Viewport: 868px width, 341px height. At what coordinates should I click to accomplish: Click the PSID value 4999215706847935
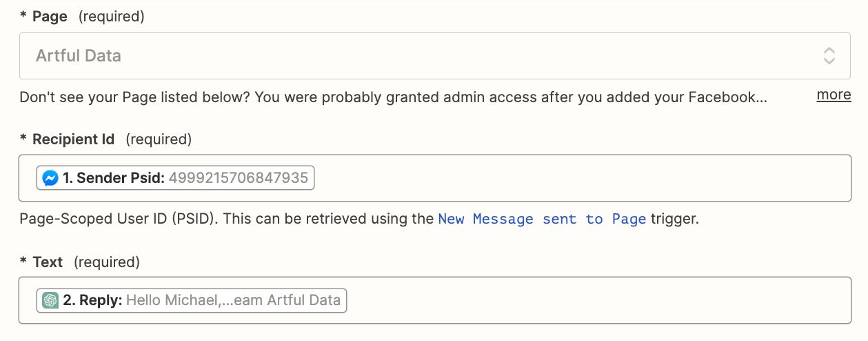pos(238,178)
